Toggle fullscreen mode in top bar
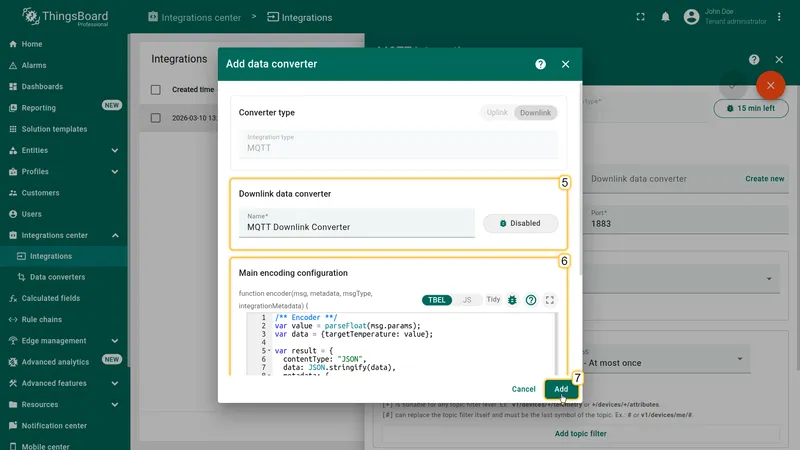 point(640,17)
